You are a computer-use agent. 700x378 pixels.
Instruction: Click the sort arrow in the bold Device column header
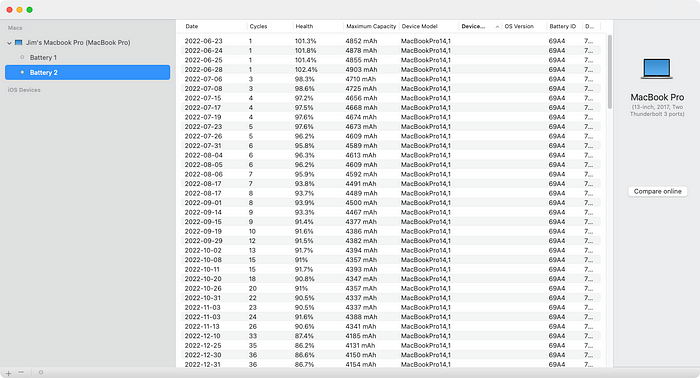[497, 27]
